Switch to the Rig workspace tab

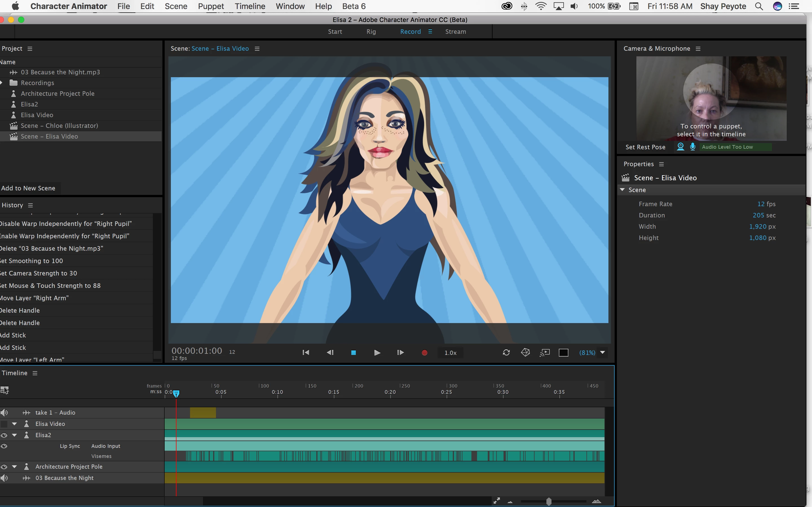coord(371,32)
